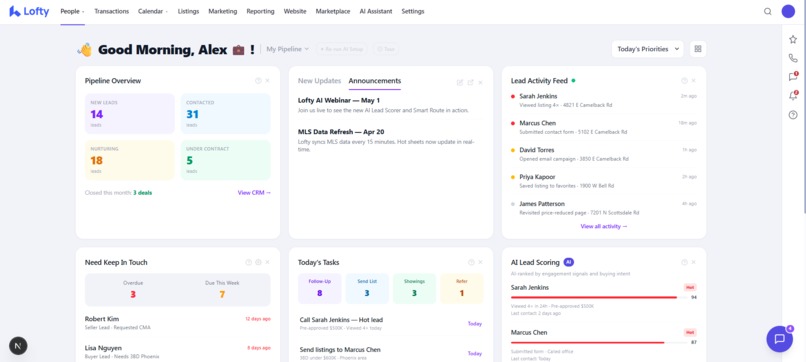Image resolution: width=806 pixels, height=362 pixels.
Task: Open AI Assistant from the navigation
Action: tap(376, 11)
